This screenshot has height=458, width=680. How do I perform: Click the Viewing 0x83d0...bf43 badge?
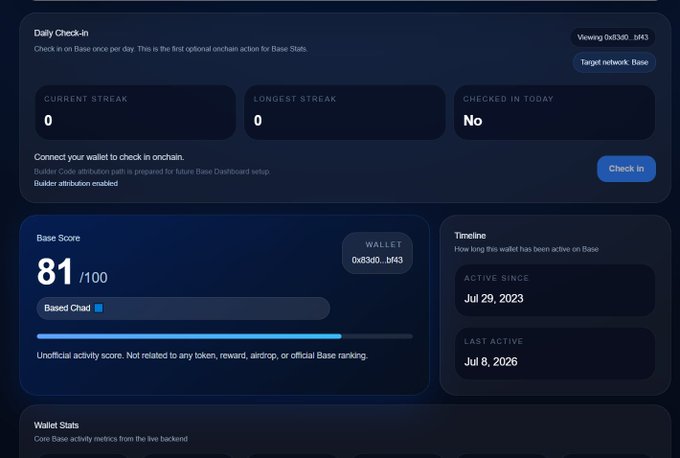click(612, 37)
